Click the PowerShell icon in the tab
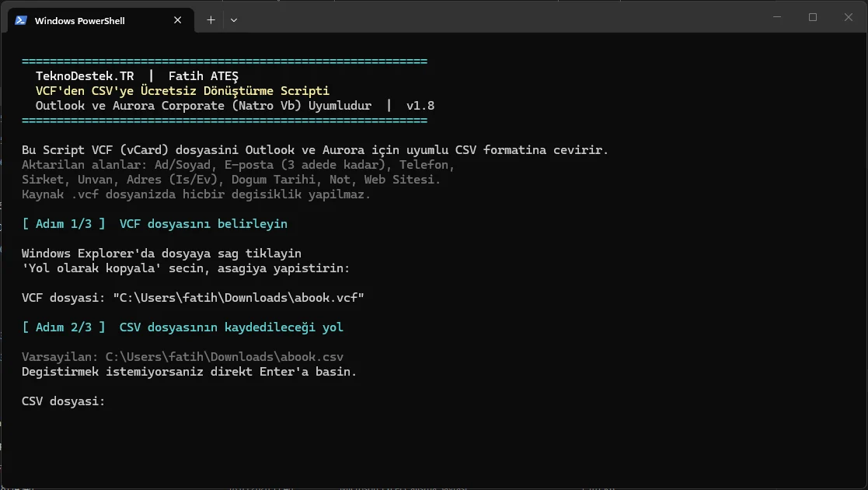This screenshot has height=490, width=868. [21, 20]
